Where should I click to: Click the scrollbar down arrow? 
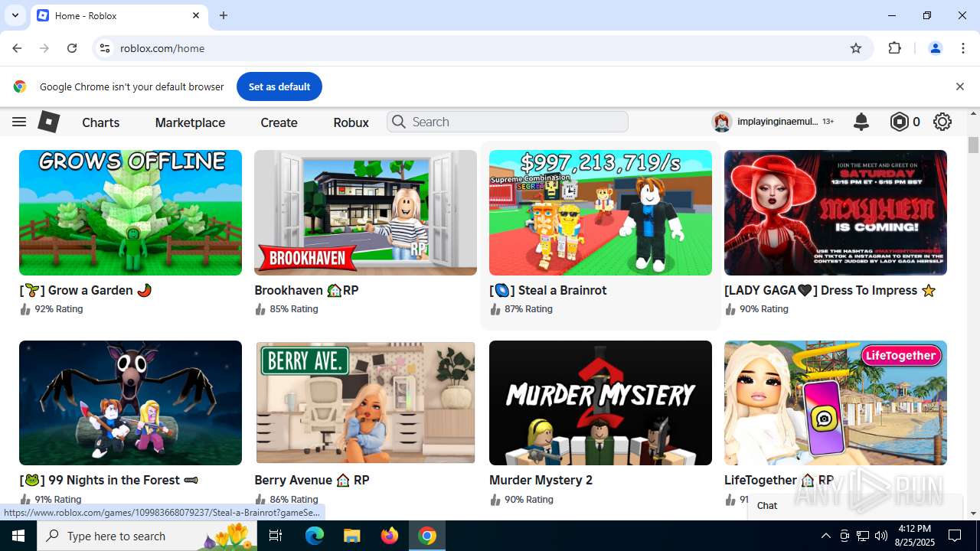tap(974, 514)
